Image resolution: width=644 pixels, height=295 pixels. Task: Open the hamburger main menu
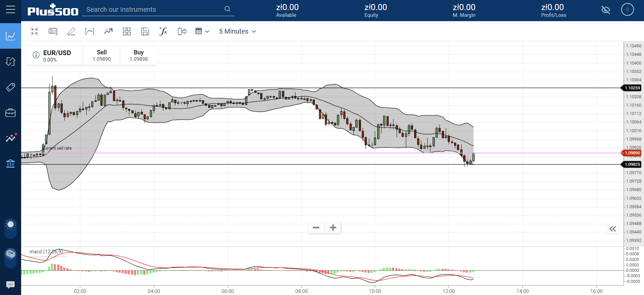tap(10, 9)
